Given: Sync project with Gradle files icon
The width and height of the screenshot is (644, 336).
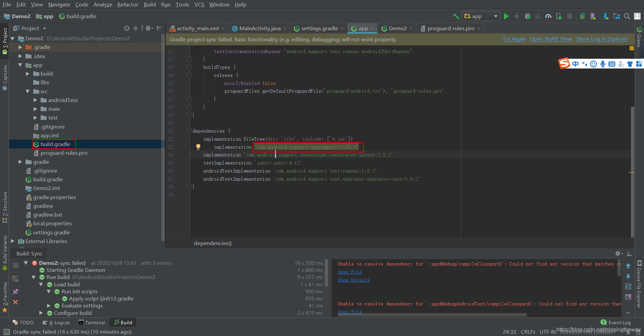Looking at the screenshot, I should tap(582, 16).
